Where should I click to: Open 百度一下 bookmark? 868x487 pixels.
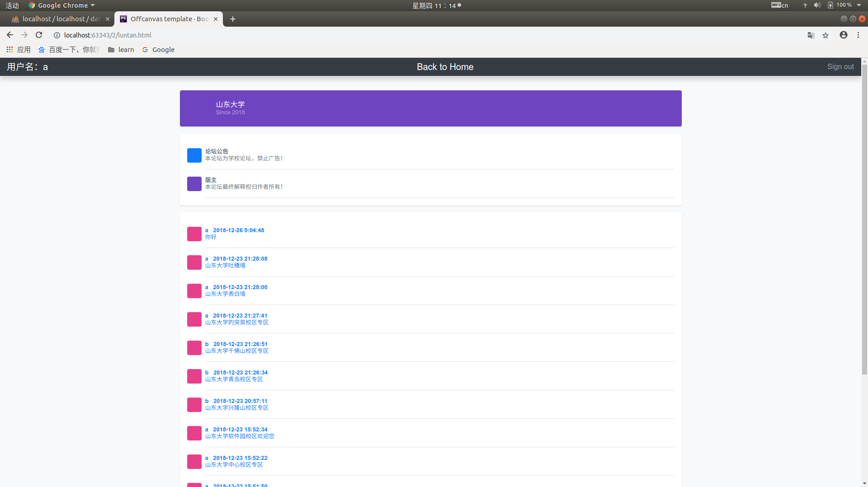click(69, 50)
